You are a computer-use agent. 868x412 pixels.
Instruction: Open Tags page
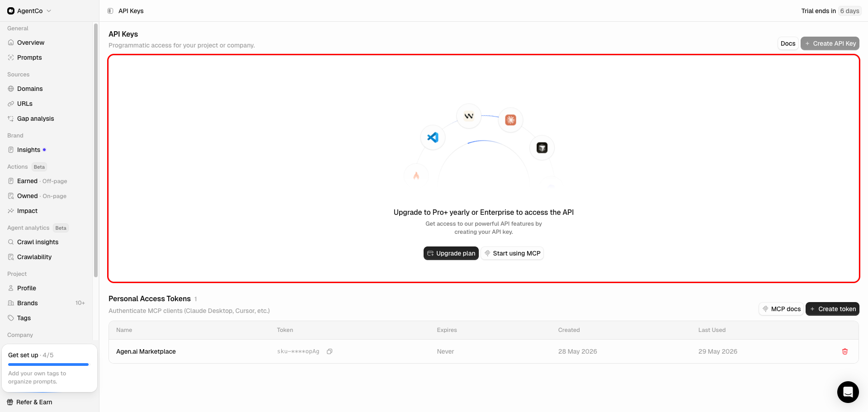[24, 318]
